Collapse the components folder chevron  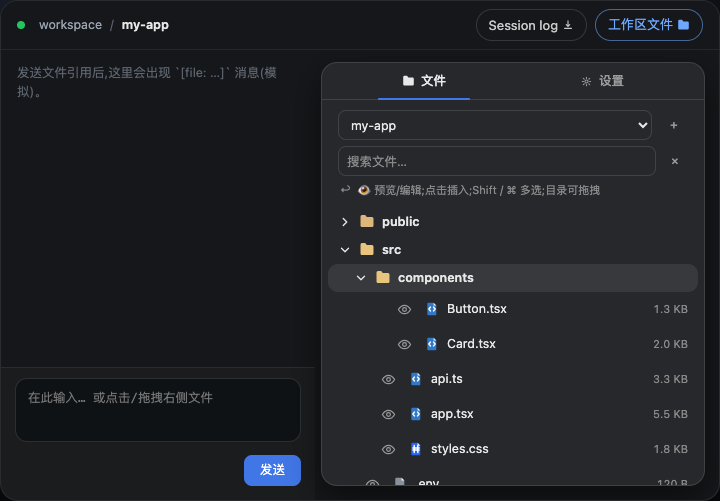[x=361, y=278]
